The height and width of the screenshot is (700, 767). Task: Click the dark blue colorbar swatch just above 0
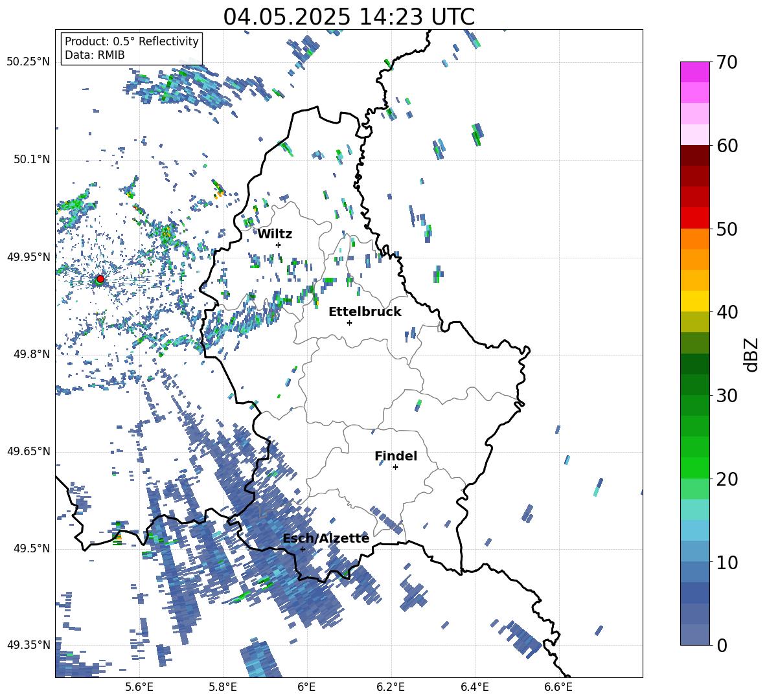694,635
